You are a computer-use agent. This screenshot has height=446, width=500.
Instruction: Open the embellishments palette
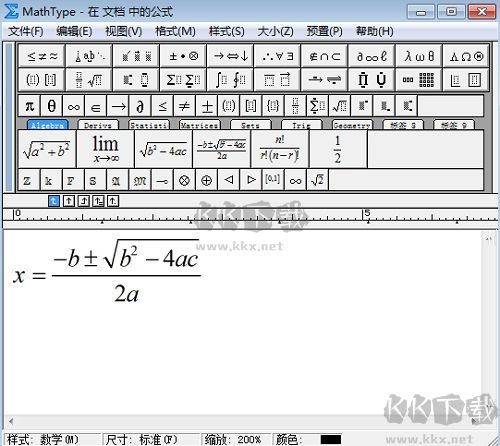coord(136,56)
